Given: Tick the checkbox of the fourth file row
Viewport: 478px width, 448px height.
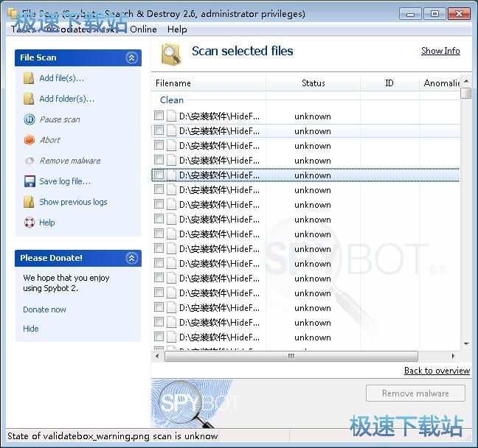Looking at the screenshot, I should (159, 160).
